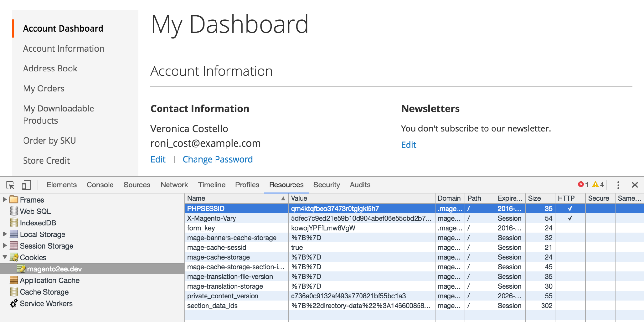644x322 pixels.
Task: Open DevTools three-dot customize menu
Action: pyautogui.click(x=618, y=185)
